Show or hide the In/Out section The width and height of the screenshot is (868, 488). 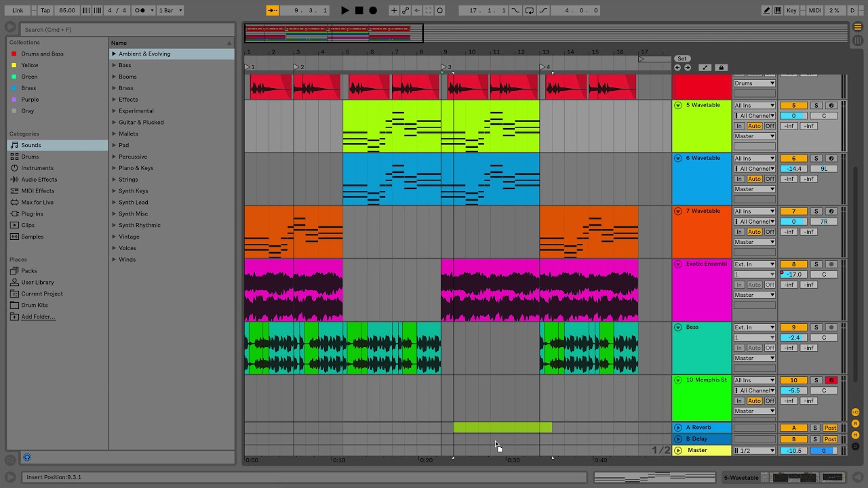[856, 412]
